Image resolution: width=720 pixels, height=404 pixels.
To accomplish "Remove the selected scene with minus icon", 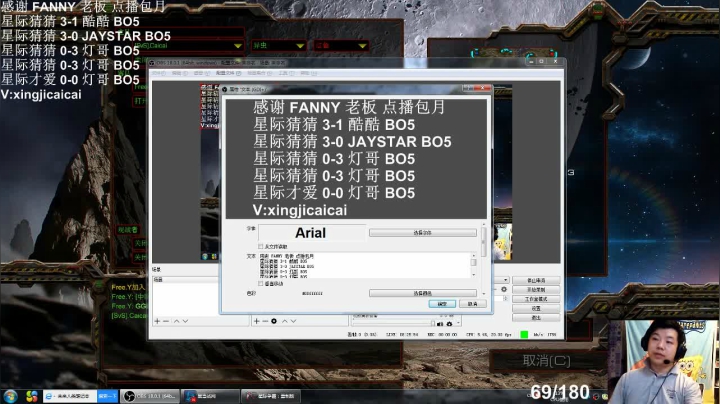I will point(166,321).
